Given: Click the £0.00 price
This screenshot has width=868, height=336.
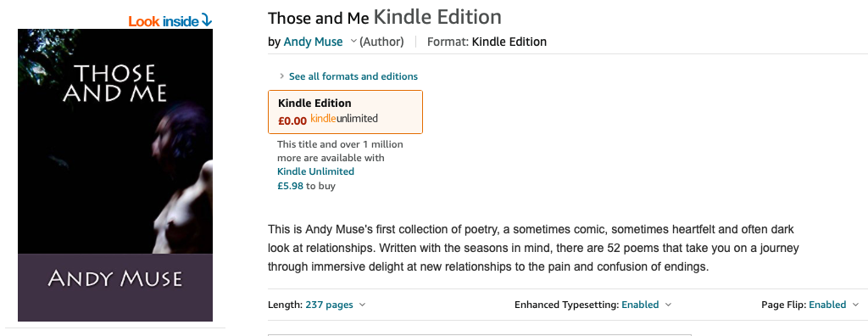Looking at the screenshot, I should tap(292, 120).
